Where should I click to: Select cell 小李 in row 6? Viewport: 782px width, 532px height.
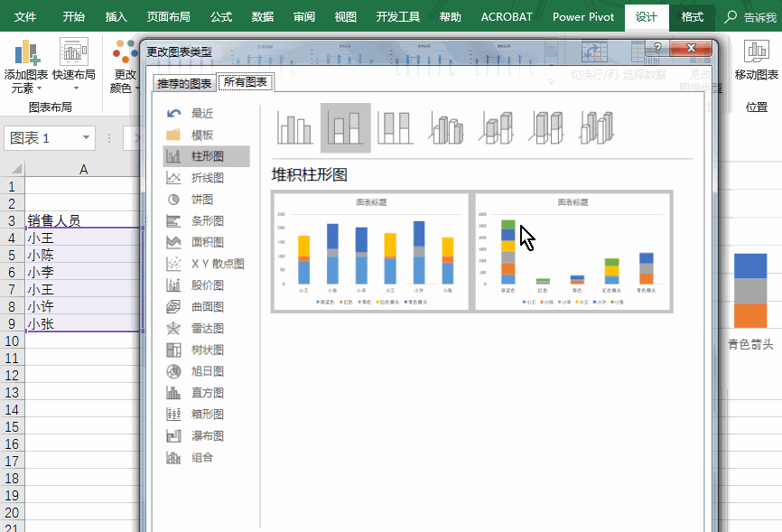[x=83, y=272]
